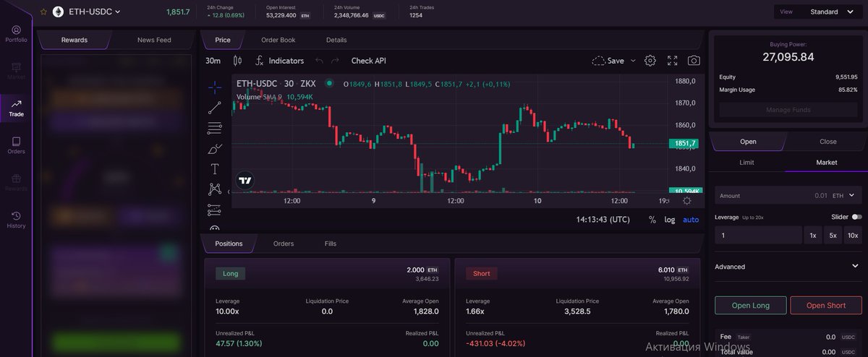Choose the Limit order type

[747, 163]
